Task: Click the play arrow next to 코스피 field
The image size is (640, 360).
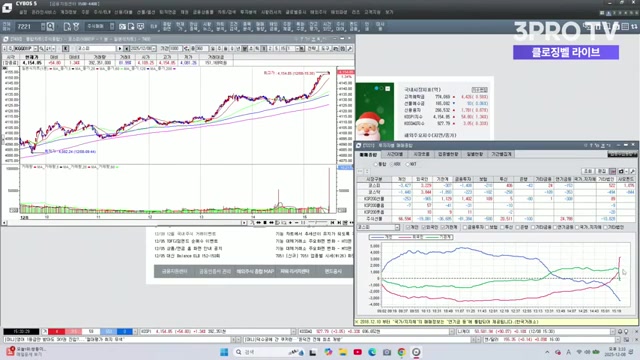Action: [120, 49]
